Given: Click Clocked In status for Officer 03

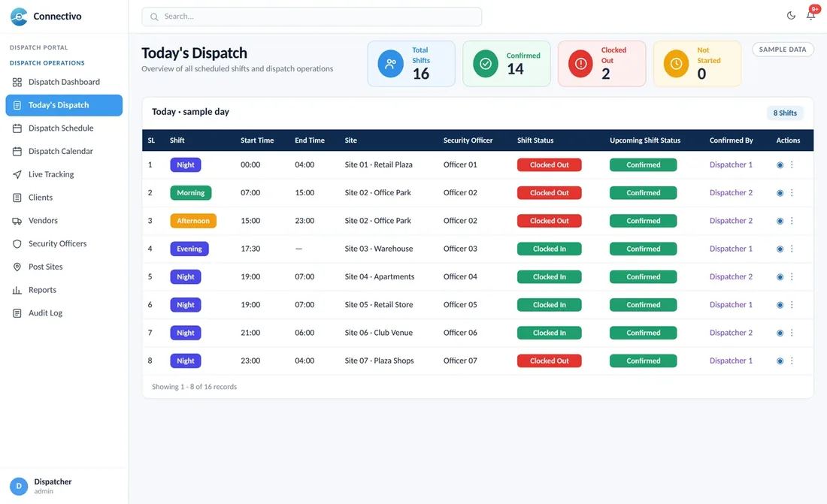Looking at the screenshot, I should [x=549, y=249].
